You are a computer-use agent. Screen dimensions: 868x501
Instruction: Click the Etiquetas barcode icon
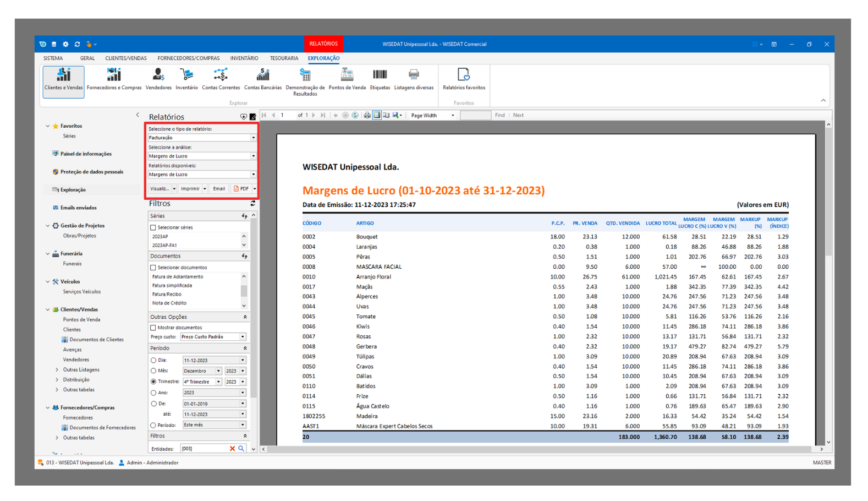click(x=380, y=78)
